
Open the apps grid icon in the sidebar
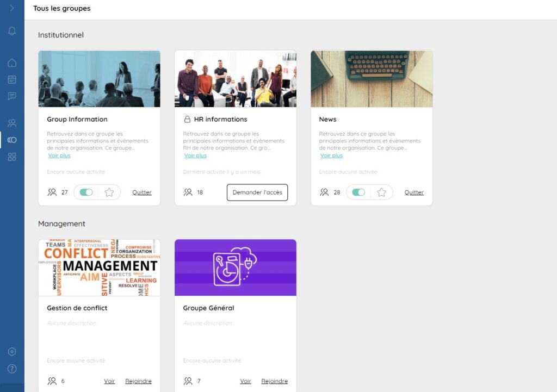click(x=12, y=157)
